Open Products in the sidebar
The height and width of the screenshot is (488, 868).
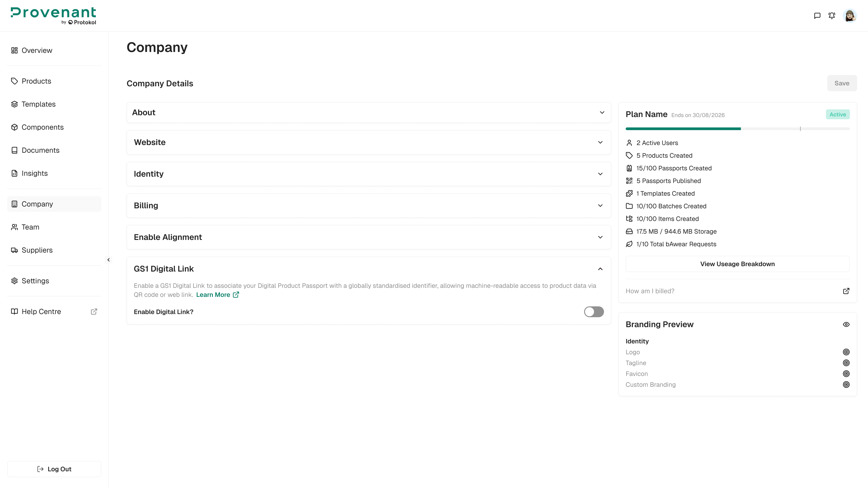(x=54, y=81)
